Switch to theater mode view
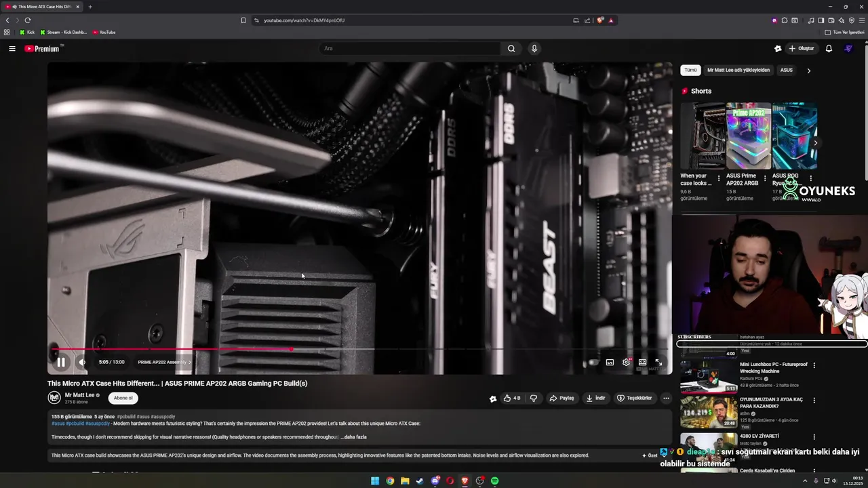 pyautogui.click(x=642, y=362)
